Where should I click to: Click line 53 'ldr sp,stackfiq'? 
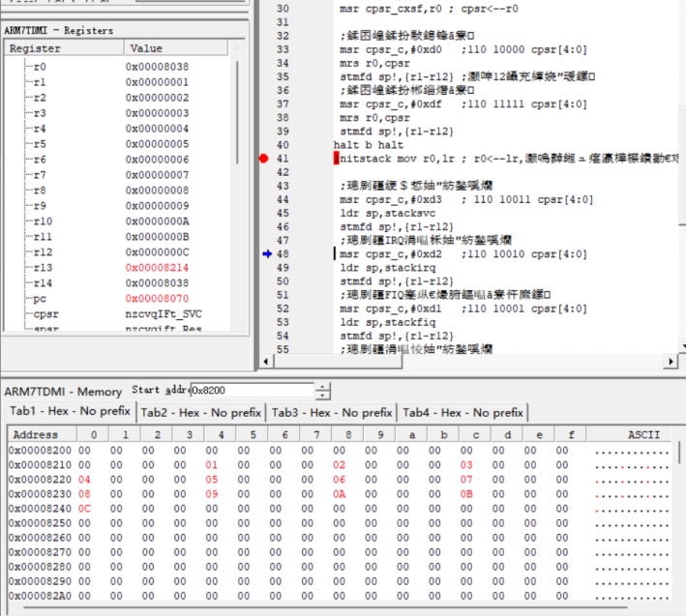(388, 322)
